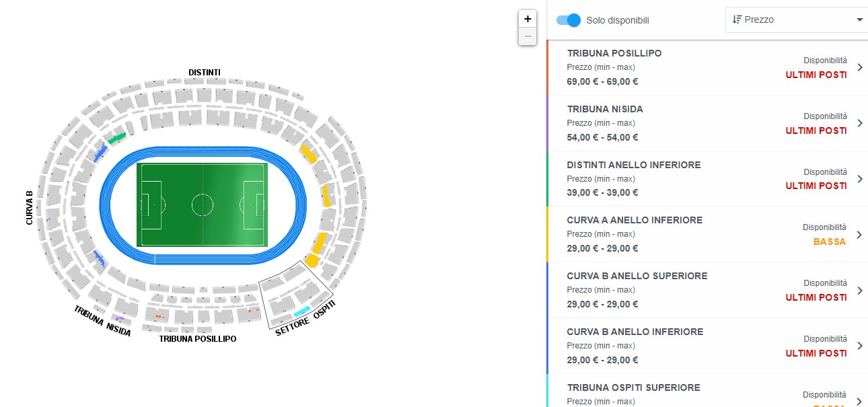Viewport: 868px width, 407px height.
Task: Expand Tribuna Posillipo row chevron
Action: [859, 67]
